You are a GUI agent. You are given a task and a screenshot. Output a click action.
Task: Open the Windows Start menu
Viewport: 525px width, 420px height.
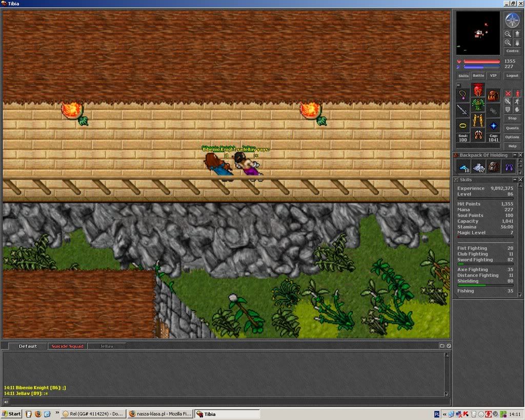coord(11,414)
